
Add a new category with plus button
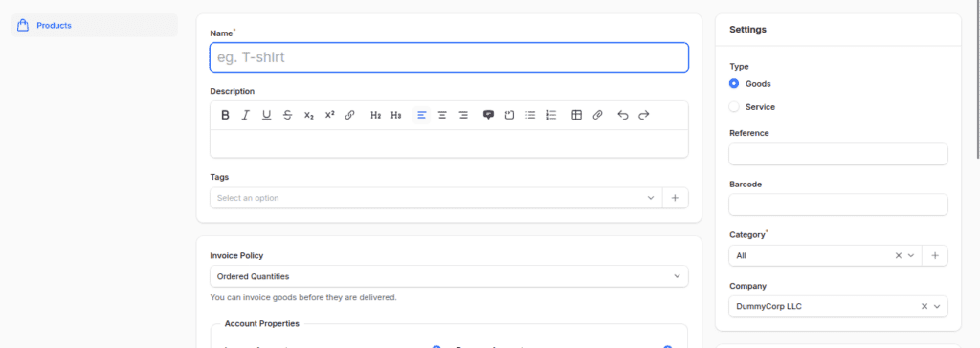935,255
